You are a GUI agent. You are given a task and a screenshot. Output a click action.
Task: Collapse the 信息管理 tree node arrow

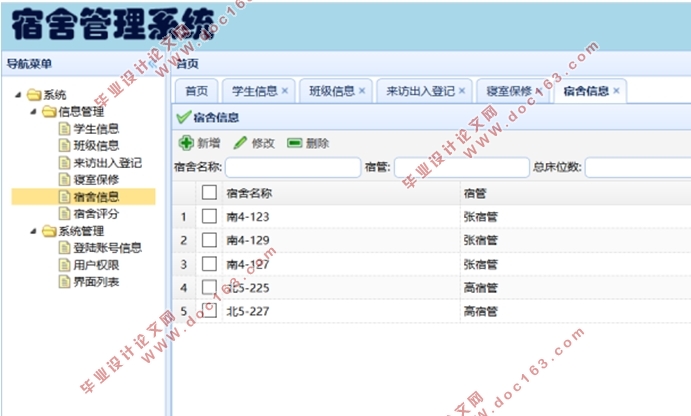33,111
